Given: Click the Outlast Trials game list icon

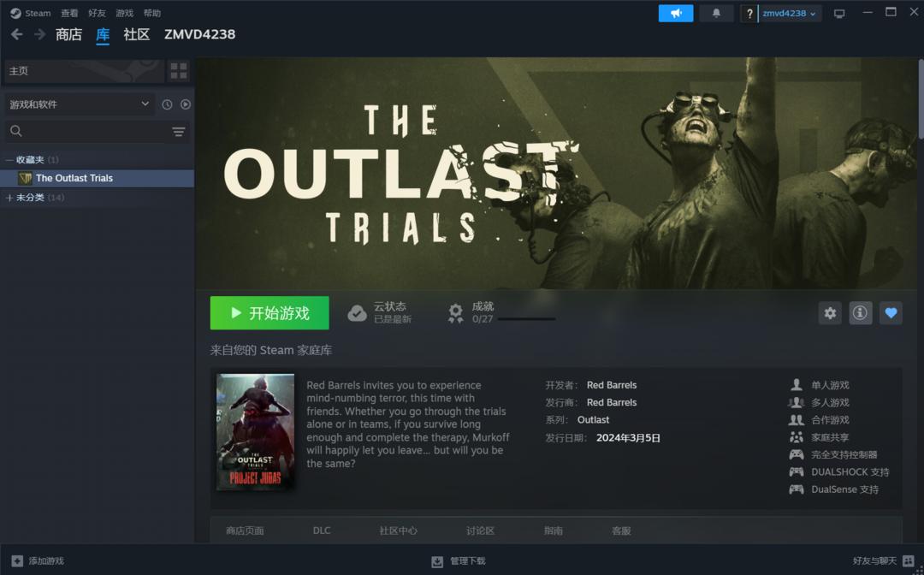Looking at the screenshot, I should tap(25, 179).
